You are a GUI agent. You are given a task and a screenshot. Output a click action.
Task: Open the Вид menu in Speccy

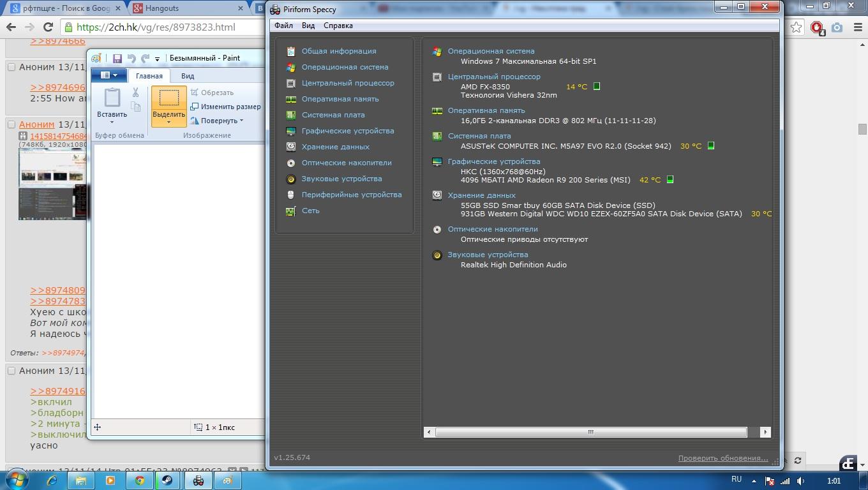[x=308, y=26]
